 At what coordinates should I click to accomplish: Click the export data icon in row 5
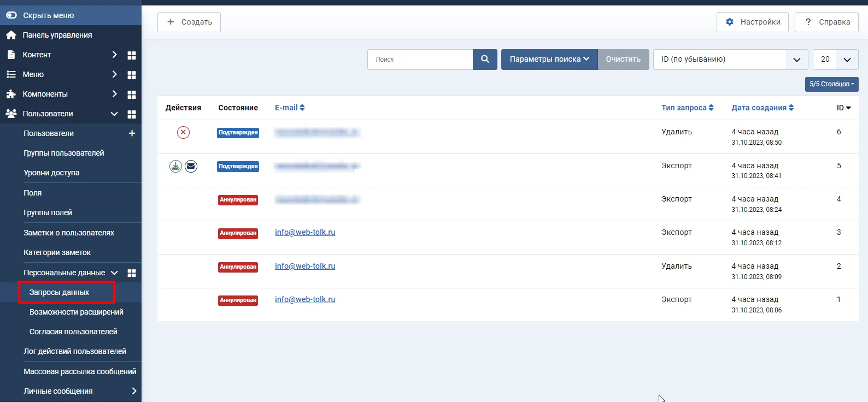(x=175, y=166)
